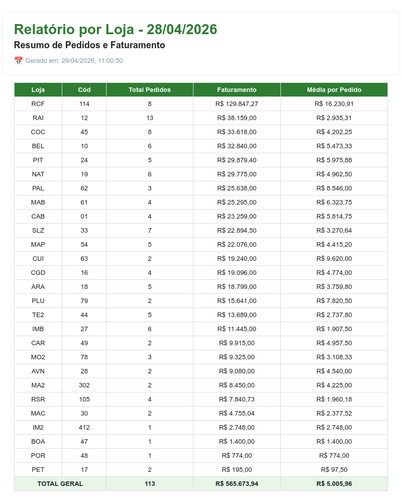Click the calendar icon beside Gerado em
402x500 pixels.
(18, 60)
